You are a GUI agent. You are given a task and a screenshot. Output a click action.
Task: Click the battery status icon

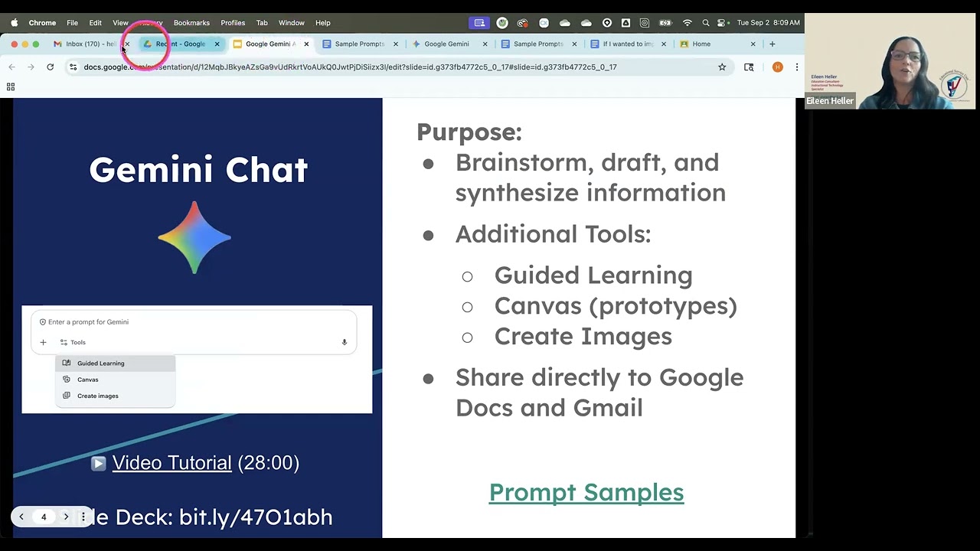click(666, 23)
